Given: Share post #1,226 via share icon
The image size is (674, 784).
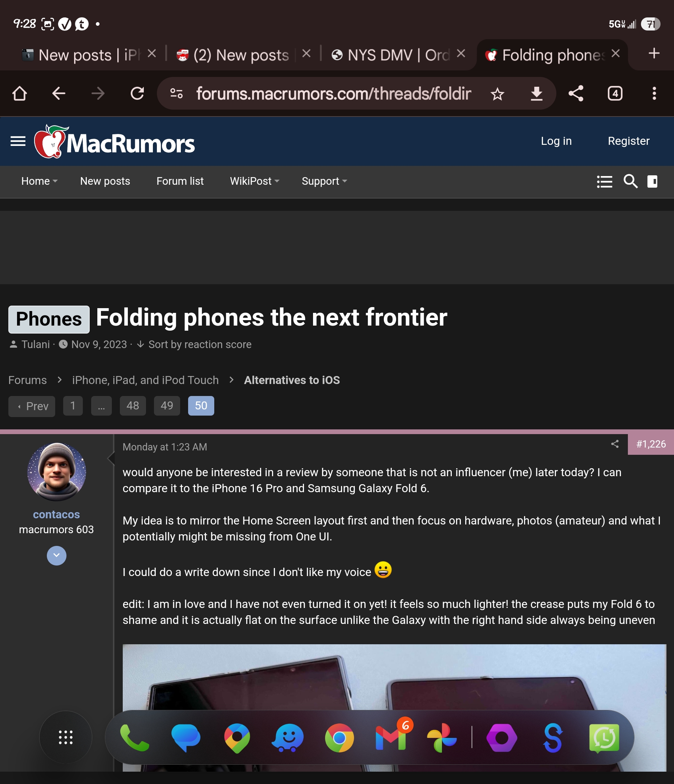Looking at the screenshot, I should 614,444.
